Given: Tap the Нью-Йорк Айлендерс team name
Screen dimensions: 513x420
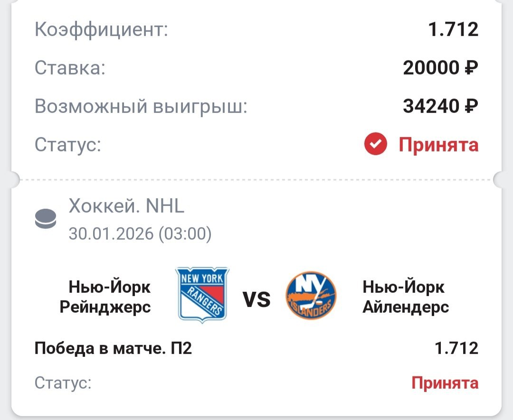Looking at the screenshot, I should 406,297.
